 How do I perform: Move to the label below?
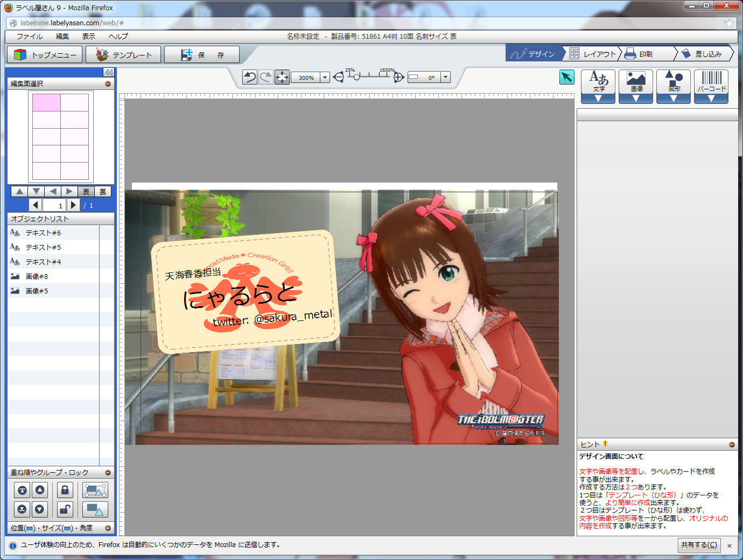pos(36,191)
